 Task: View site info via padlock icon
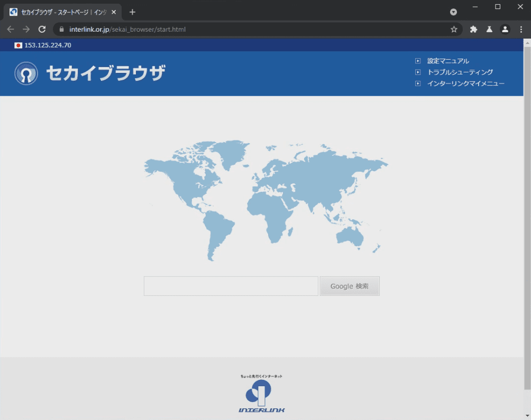(x=62, y=30)
